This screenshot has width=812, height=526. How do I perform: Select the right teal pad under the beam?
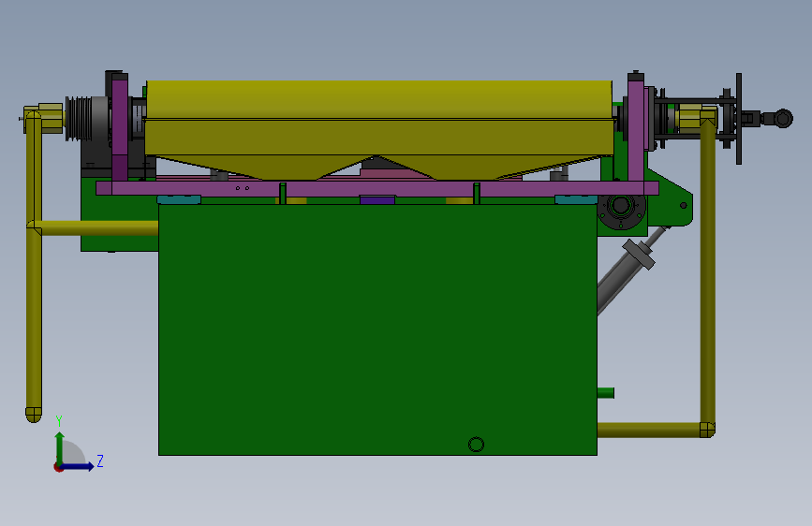[576, 200]
